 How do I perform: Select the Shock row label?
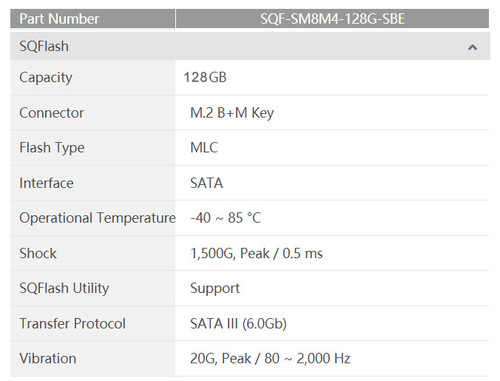point(38,253)
